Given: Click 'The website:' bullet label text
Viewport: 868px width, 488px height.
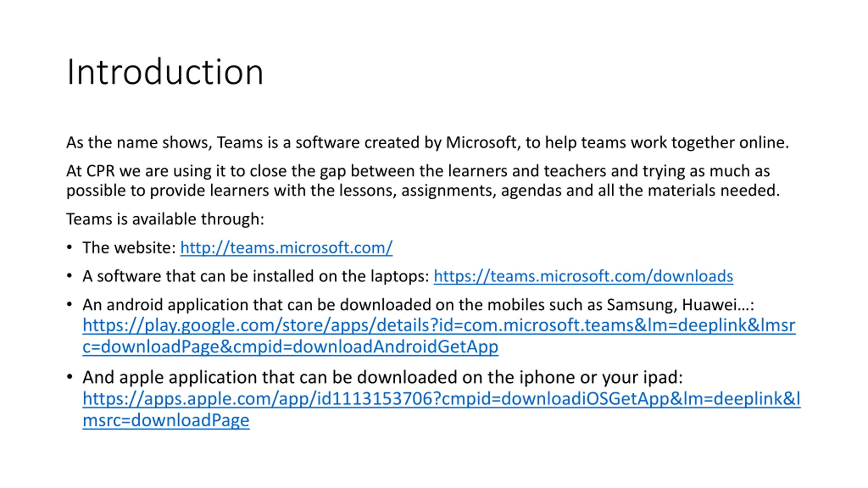Looking at the screenshot, I should pyautogui.click(x=129, y=247).
